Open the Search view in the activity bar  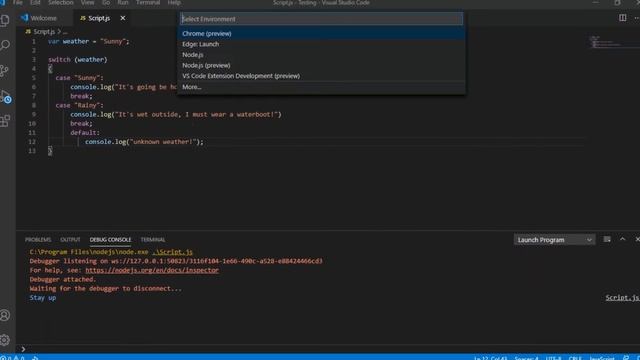point(5,45)
